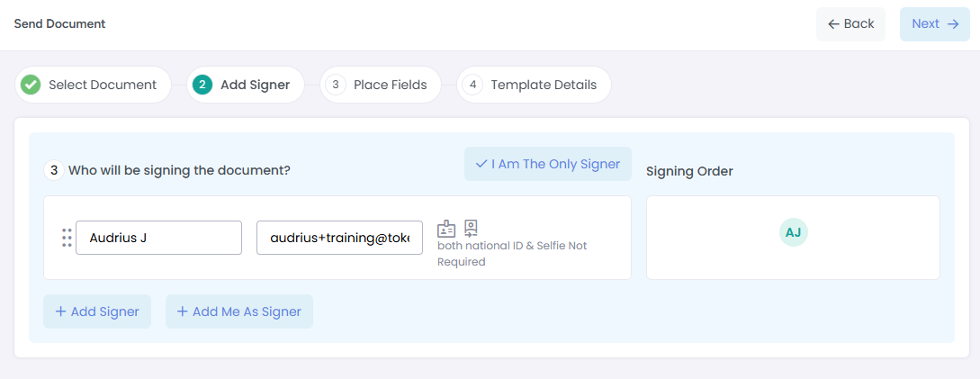Go to the Place Fields step
Viewport: 980px width, 379px height.
[390, 85]
